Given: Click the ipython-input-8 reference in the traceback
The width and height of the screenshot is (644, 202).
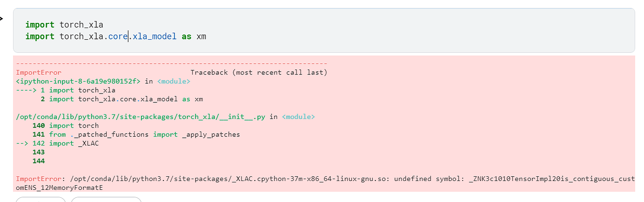Looking at the screenshot, I should 78,81.
